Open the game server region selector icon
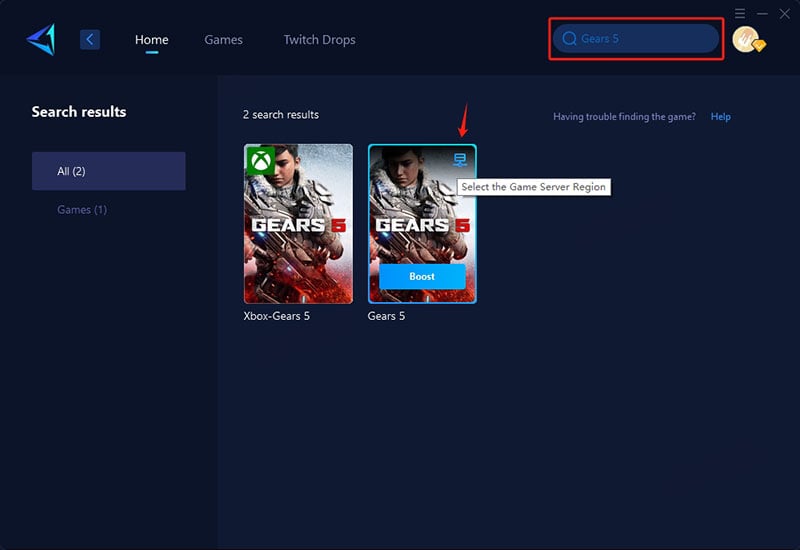Screen dimensions: 800x550 (x=460, y=160)
